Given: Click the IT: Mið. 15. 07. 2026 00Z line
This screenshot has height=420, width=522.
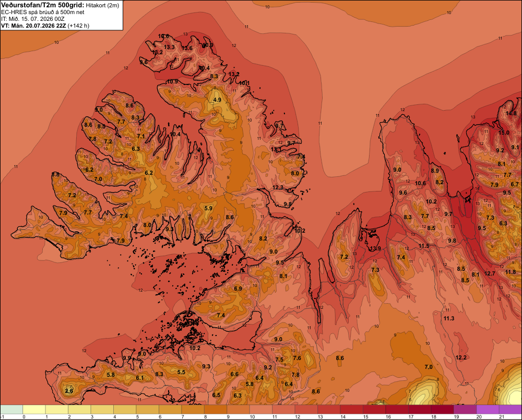Looking at the screenshot, I should (x=32, y=19).
